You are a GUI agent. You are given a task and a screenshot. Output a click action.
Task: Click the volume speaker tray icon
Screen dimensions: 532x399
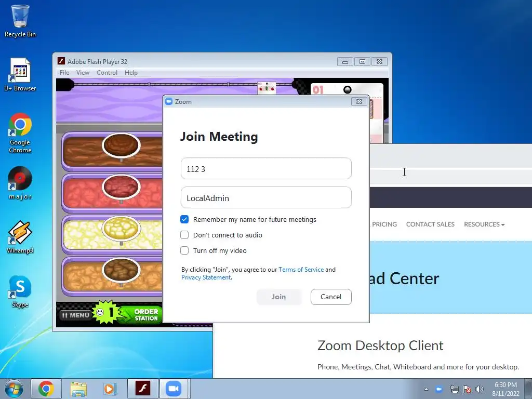click(480, 389)
